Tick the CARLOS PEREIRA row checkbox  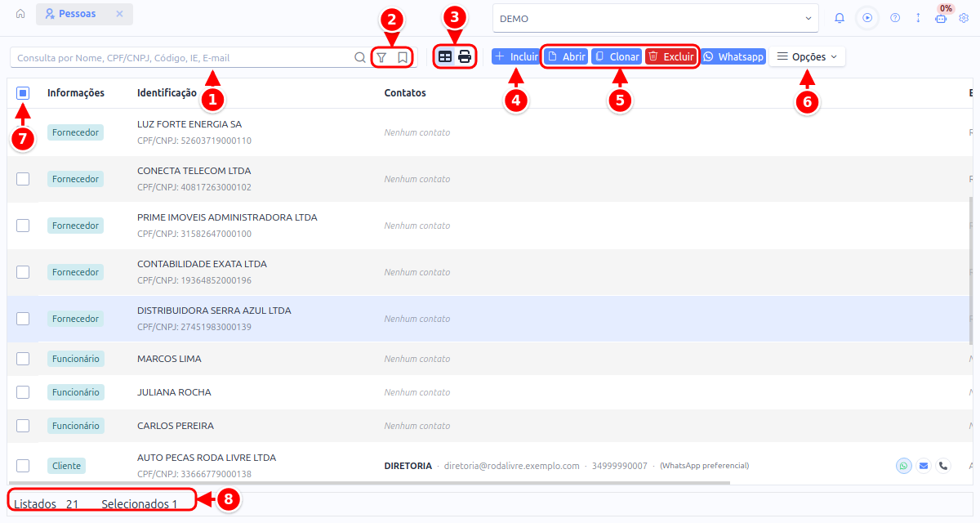click(x=23, y=426)
